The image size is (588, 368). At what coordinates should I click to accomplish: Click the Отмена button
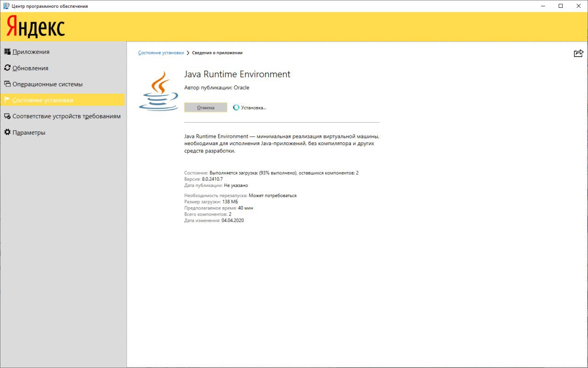click(206, 108)
